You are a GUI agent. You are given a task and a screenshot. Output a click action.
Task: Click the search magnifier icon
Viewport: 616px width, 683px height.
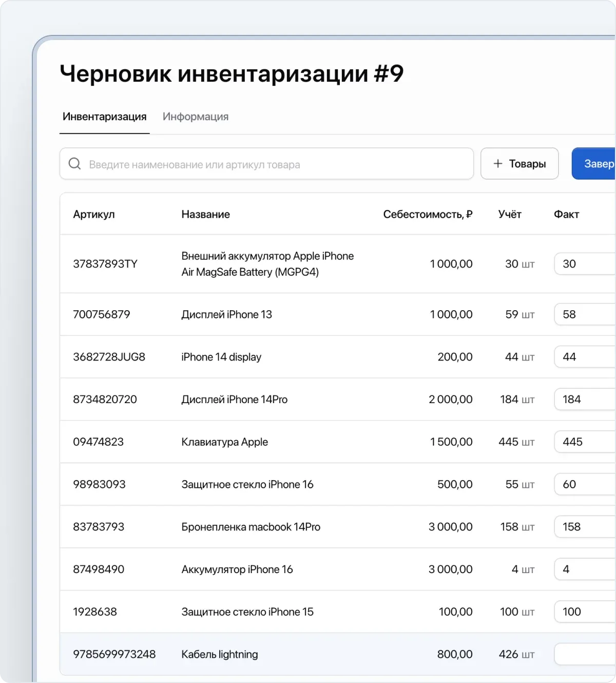click(x=74, y=164)
